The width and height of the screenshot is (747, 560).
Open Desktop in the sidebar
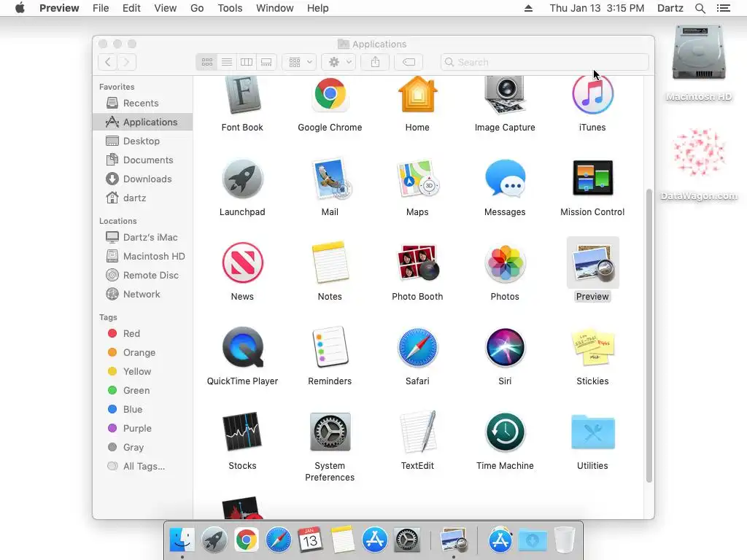click(x=142, y=141)
